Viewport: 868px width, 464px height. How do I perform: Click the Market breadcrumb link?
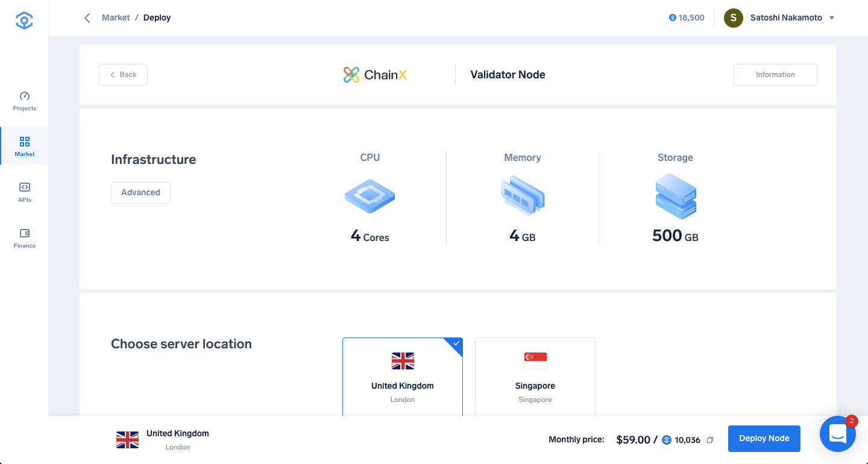116,17
